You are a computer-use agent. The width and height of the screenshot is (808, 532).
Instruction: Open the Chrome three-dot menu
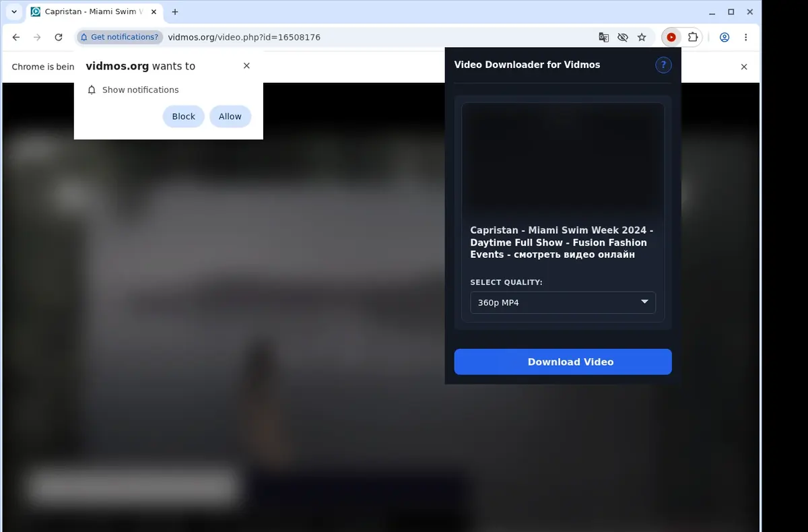(x=746, y=38)
